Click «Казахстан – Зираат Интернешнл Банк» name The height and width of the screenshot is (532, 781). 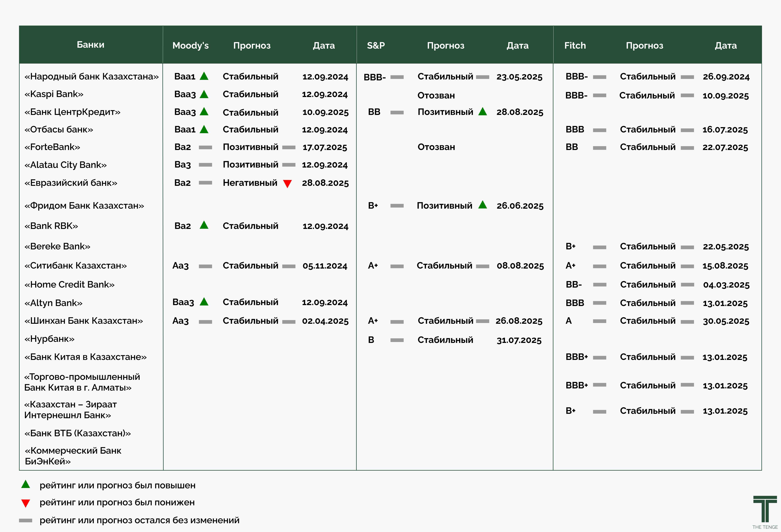point(71,410)
